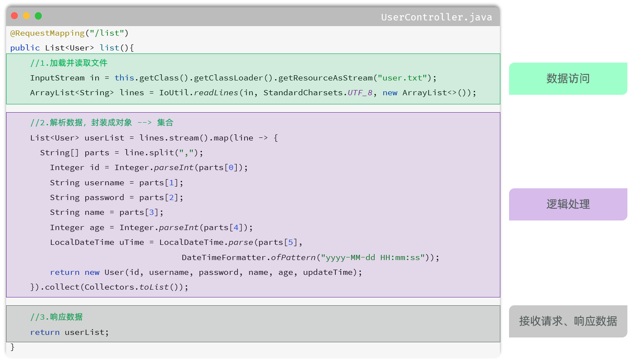The image size is (640, 364).
Task: Click the gray response data code block
Action: (252, 324)
